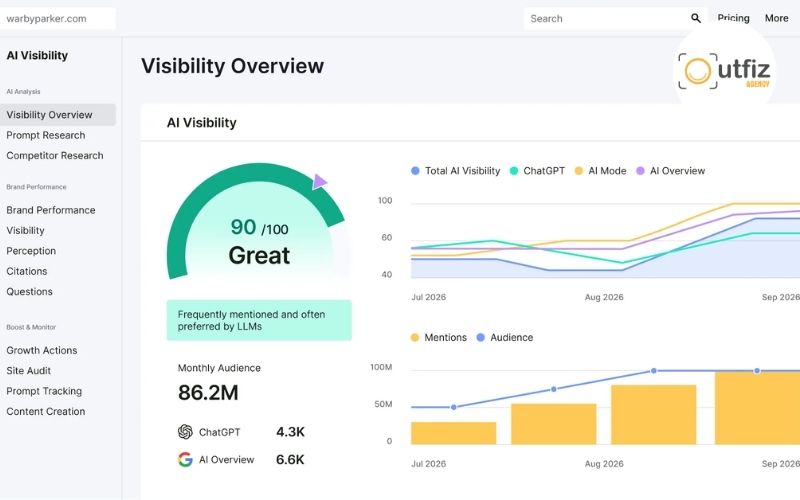
Task: Select Visibility Overview in the sidebar
Action: coord(58,115)
